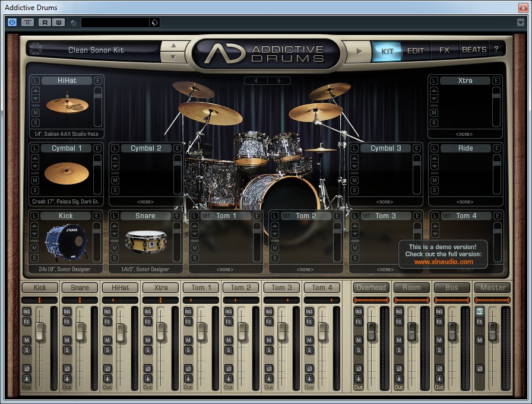Open the host preset selector icon

pyautogui.click(x=154, y=23)
